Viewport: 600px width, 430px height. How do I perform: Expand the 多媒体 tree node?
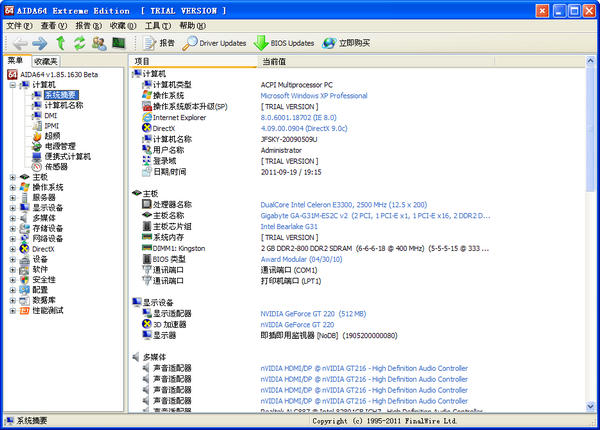(x=13, y=219)
